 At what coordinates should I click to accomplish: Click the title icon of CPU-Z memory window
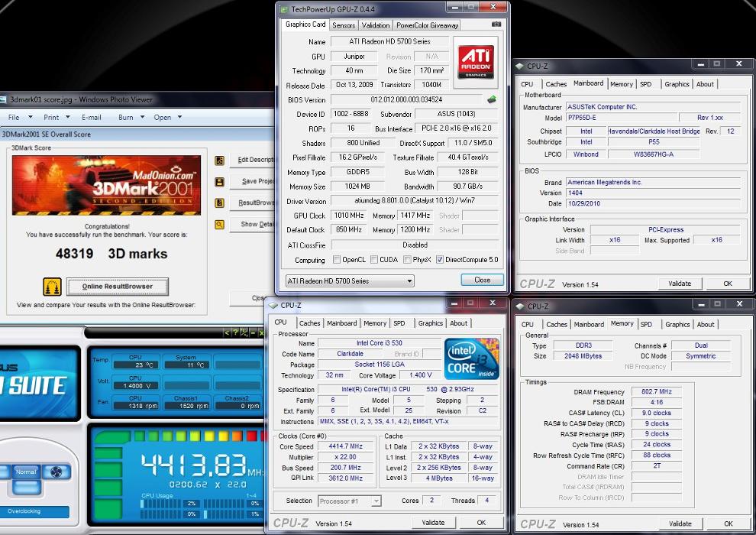[x=520, y=306]
